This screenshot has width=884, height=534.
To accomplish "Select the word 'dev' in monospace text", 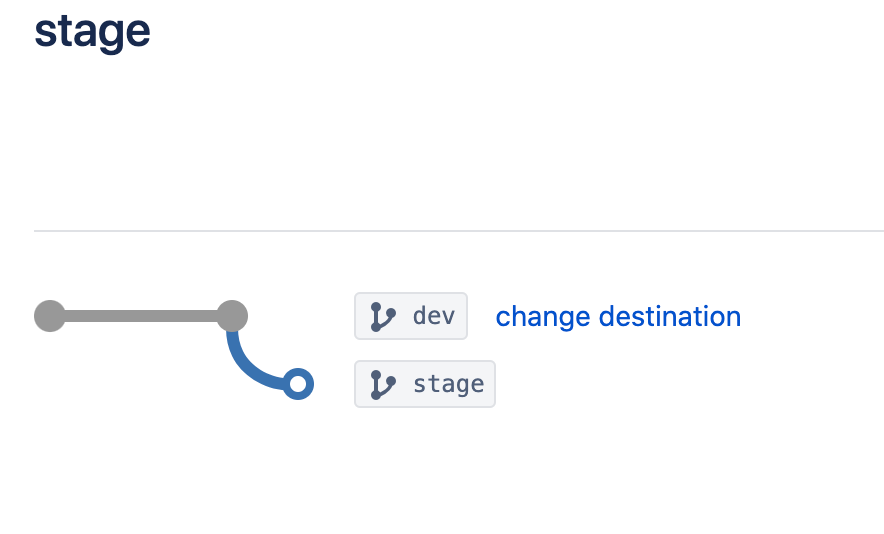I will point(434,316).
